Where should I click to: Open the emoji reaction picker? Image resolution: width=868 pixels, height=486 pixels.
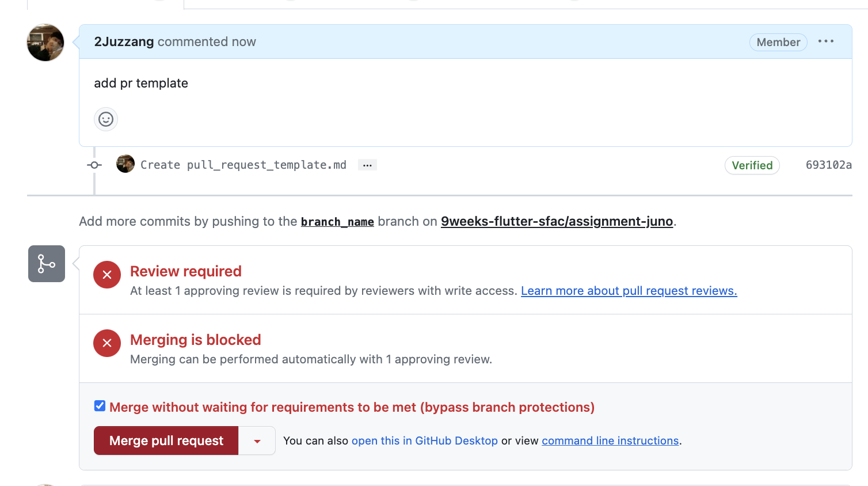106,119
